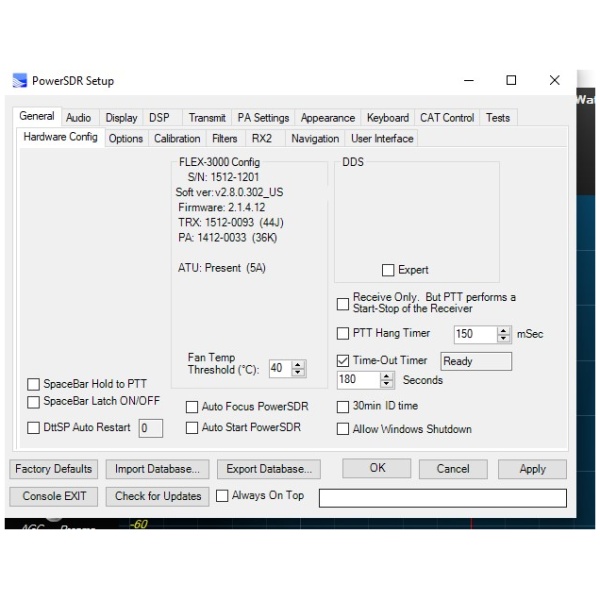
Task: Click the Firmware: 2.1.4.12 text
Action: [x=222, y=207]
